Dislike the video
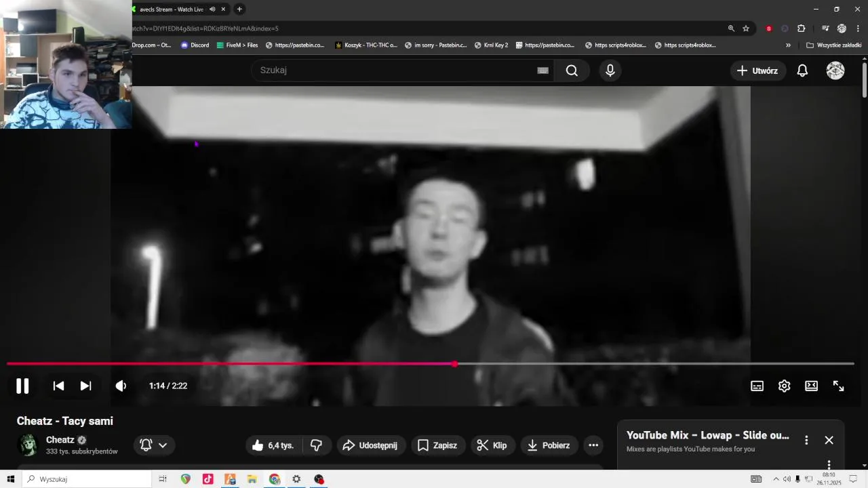 (316, 445)
